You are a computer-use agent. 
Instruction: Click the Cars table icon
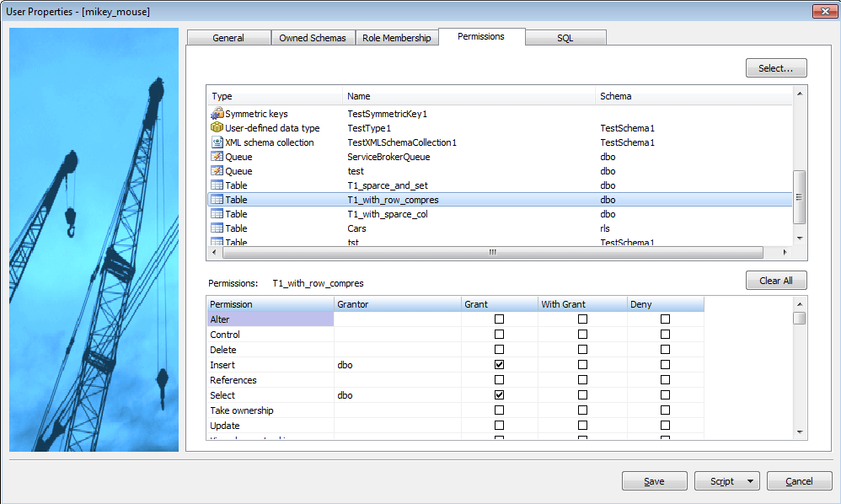click(217, 228)
